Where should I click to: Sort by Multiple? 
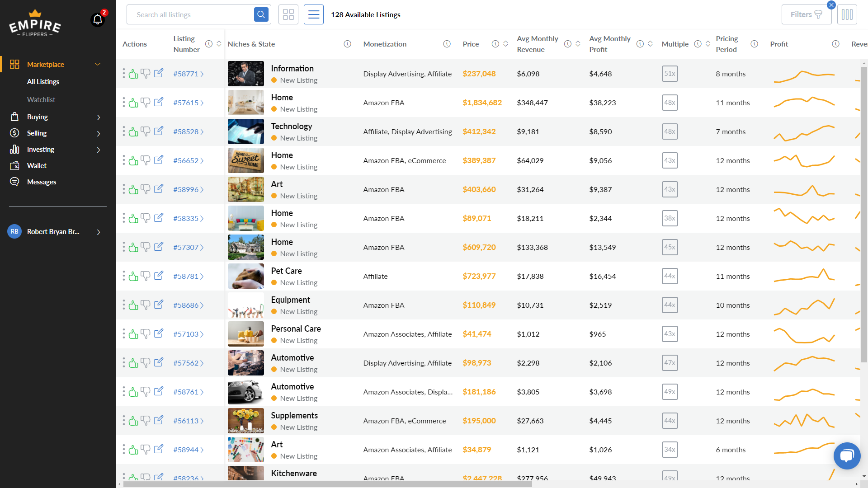click(708, 44)
